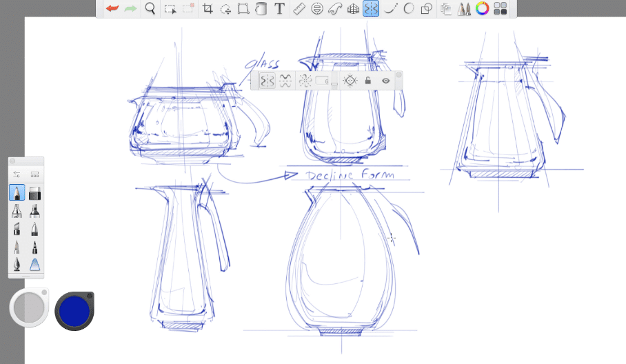This screenshot has width=626, height=364.
Task: Open the Copic Library swatches
Action: (501, 8)
